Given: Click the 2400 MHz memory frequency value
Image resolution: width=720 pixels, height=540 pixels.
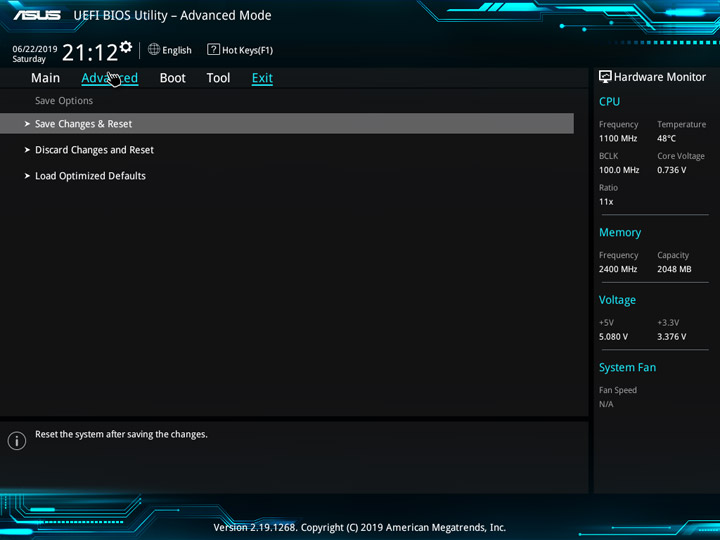Looking at the screenshot, I should (x=618, y=269).
